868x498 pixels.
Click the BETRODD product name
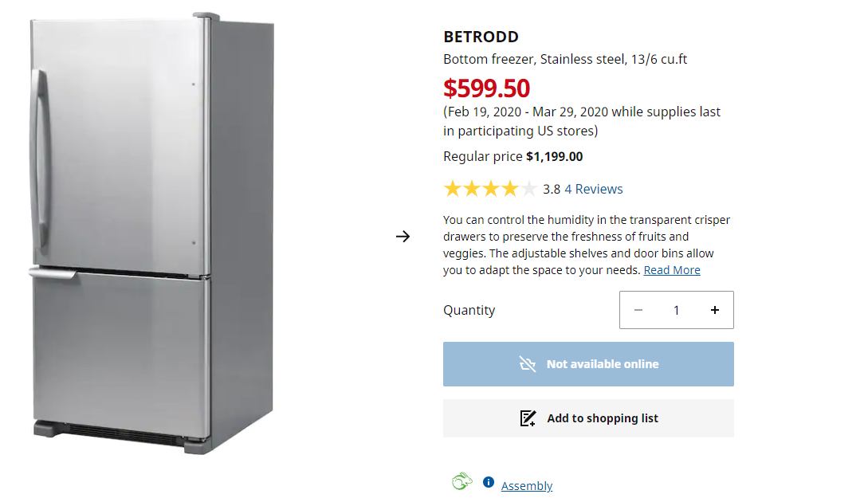(x=481, y=37)
